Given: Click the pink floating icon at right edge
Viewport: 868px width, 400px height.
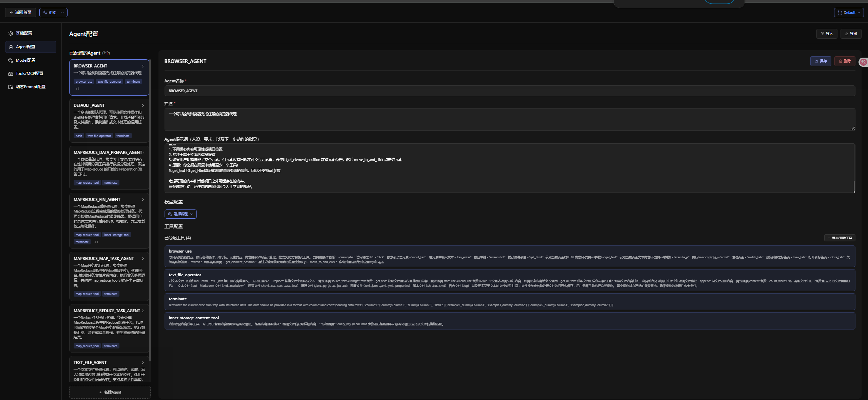Looking at the screenshot, I should [x=863, y=62].
